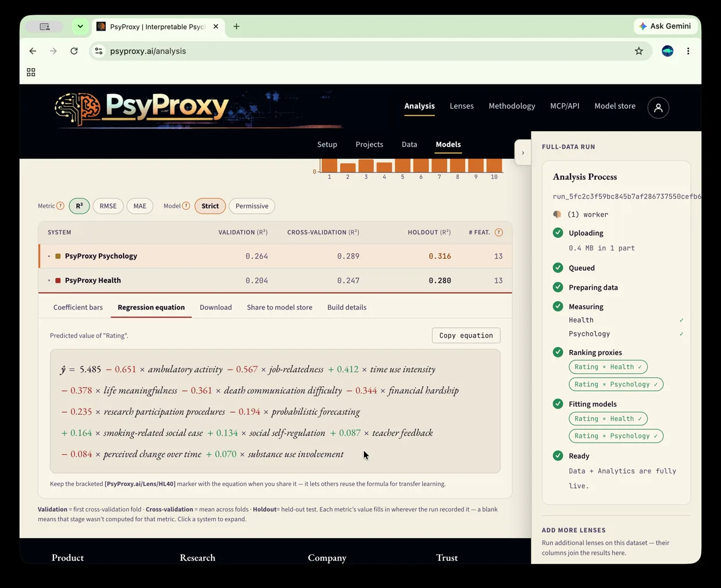Click the PsyProxy Health red color swatch
Viewport: 721px width, 588px height.
[x=58, y=281]
